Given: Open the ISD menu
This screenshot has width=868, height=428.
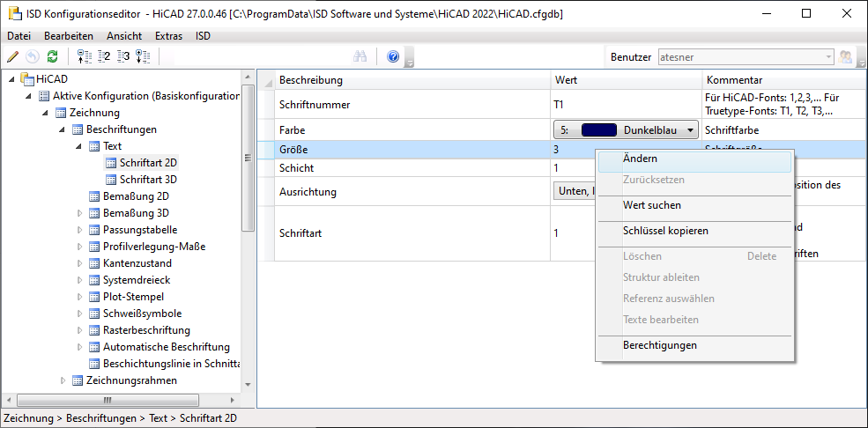Looking at the screenshot, I should pyautogui.click(x=203, y=36).
